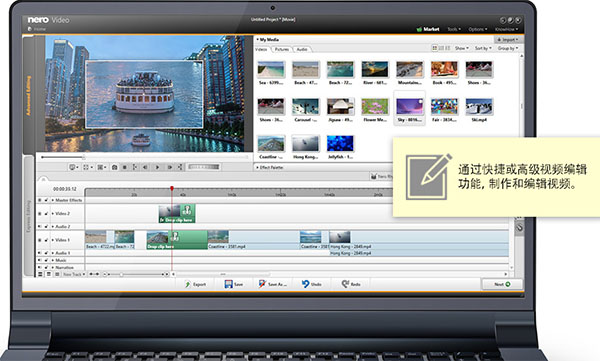Open the Sort by dropdown
The width and height of the screenshot is (600, 361).
[483, 48]
